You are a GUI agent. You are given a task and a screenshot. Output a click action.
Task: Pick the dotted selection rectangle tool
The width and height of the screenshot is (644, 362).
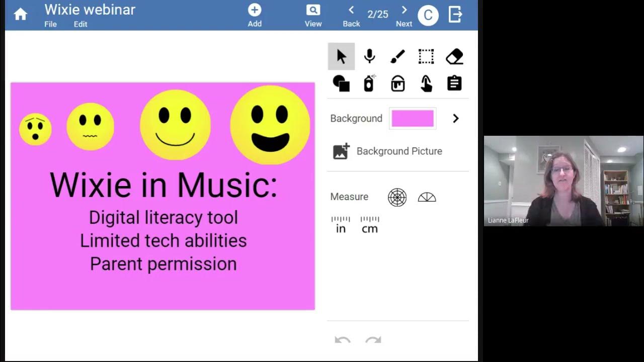(x=426, y=56)
